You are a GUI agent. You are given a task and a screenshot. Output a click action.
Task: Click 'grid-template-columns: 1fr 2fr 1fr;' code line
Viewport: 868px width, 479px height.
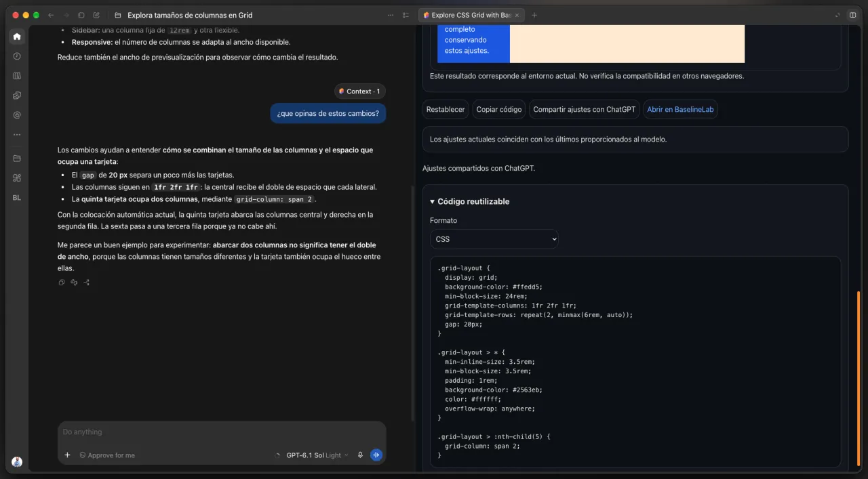511,306
